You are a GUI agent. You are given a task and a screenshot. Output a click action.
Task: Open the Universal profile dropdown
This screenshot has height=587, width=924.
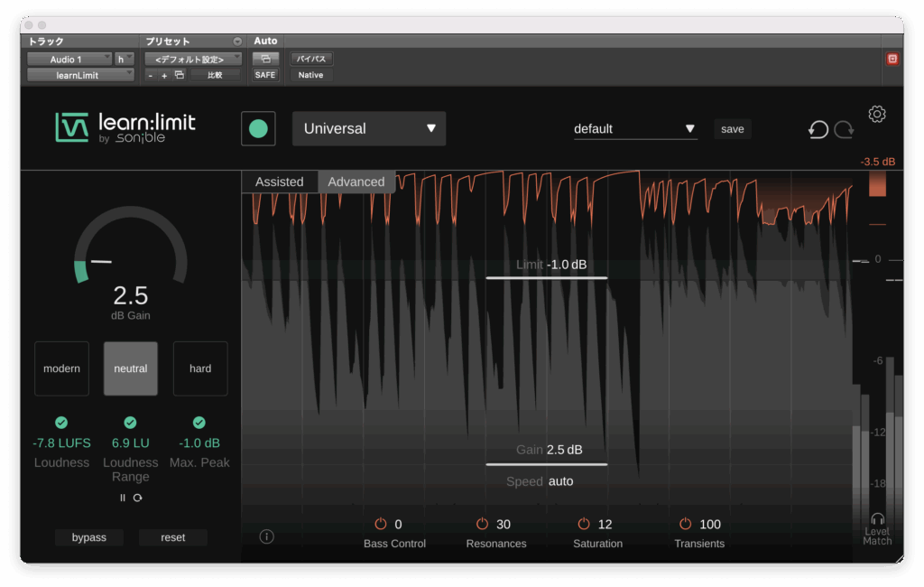click(x=369, y=128)
